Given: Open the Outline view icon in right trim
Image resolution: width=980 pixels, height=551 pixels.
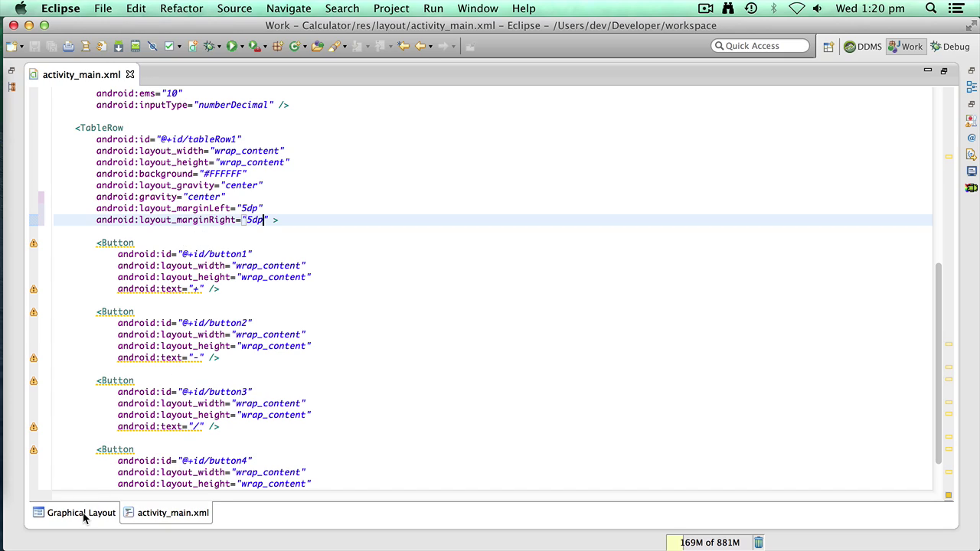Looking at the screenshot, I should [x=971, y=87].
